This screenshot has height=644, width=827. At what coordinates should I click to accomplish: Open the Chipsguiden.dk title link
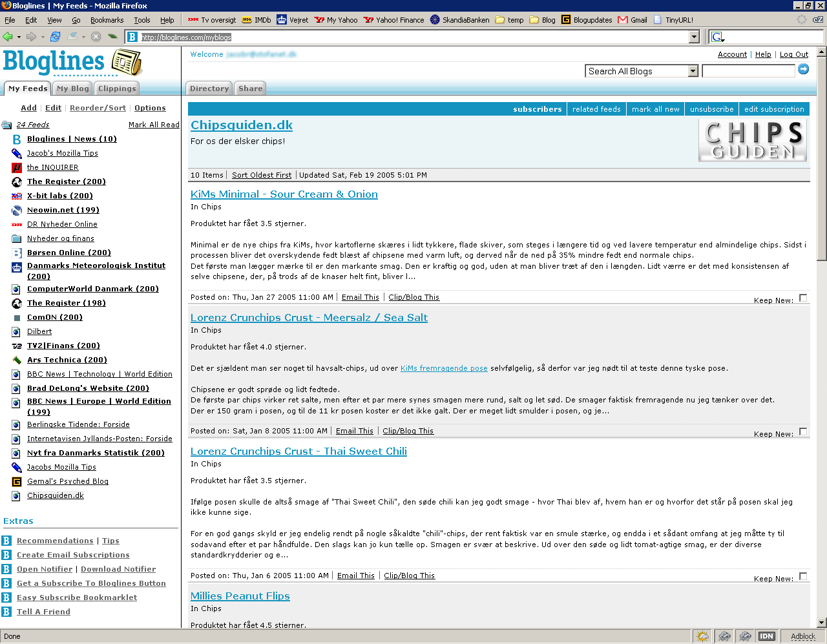[x=242, y=125]
